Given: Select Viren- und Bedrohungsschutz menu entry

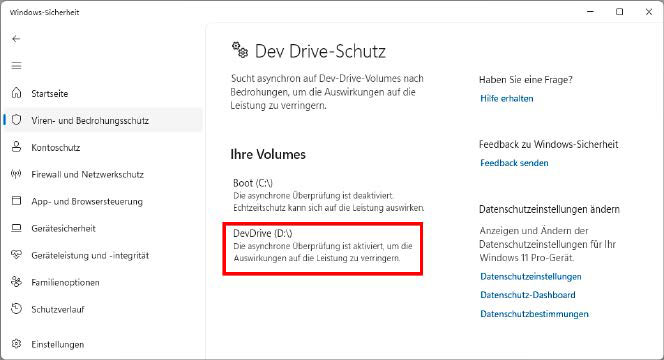Looking at the screenshot, I should pyautogui.click(x=102, y=120).
